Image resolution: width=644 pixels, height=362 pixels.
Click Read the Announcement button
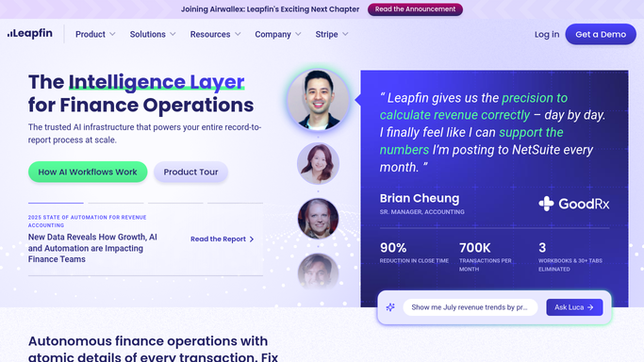[x=415, y=9]
